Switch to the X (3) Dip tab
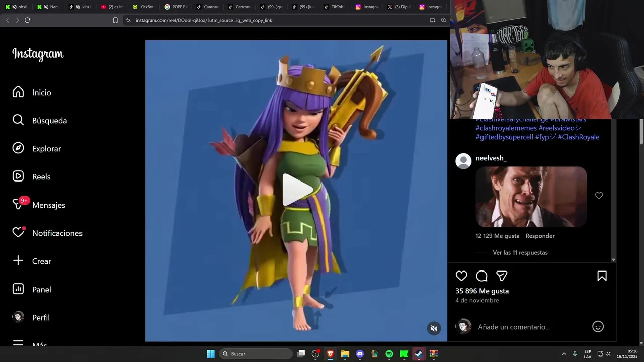This screenshot has height=362, width=644. point(399,7)
